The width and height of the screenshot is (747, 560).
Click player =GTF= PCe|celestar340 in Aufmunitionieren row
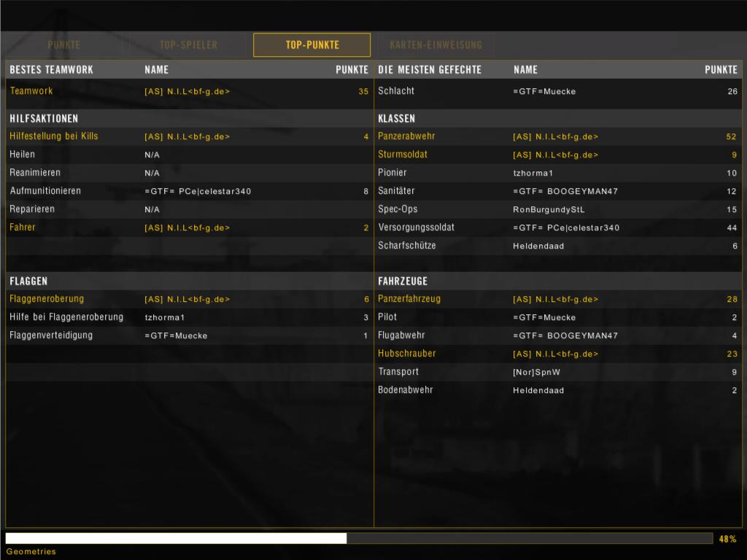click(x=198, y=191)
